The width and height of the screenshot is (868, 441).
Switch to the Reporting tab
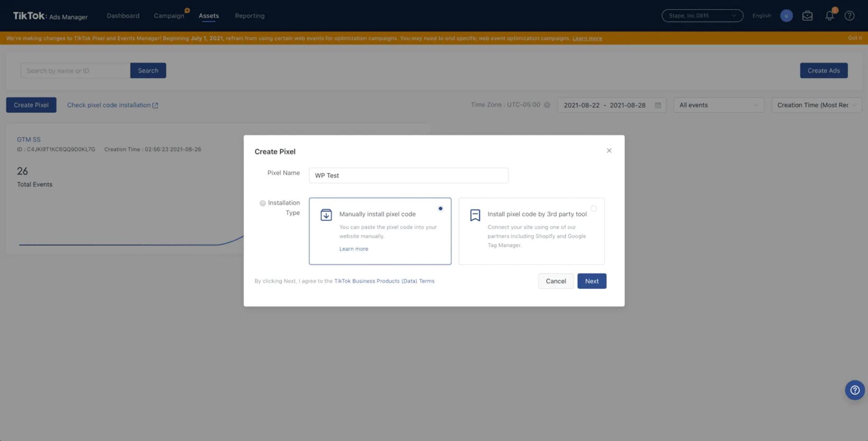(250, 16)
